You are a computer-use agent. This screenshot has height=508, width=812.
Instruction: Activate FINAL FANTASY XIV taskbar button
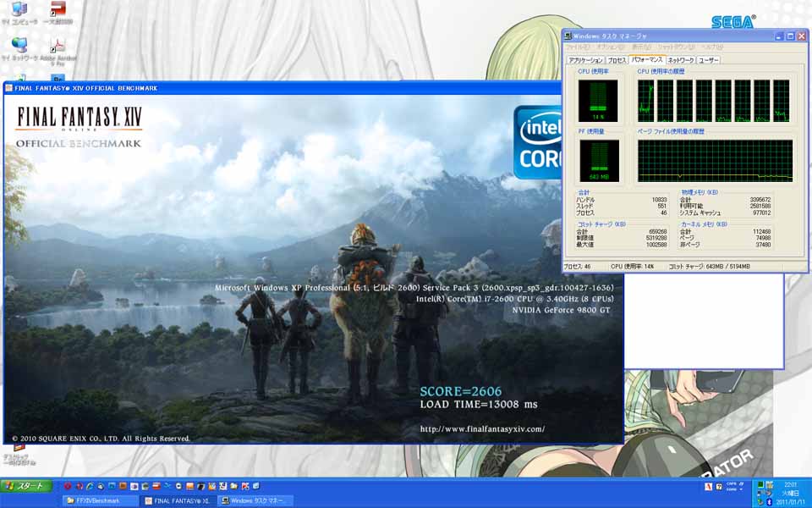click(x=178, y=500)
